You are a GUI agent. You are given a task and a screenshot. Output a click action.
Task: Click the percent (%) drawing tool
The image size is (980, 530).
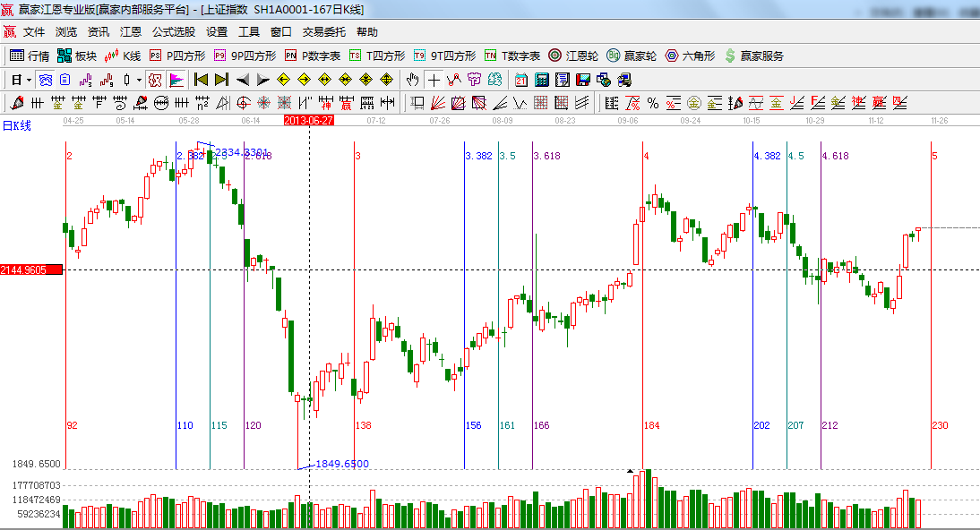tap(653, 103)
